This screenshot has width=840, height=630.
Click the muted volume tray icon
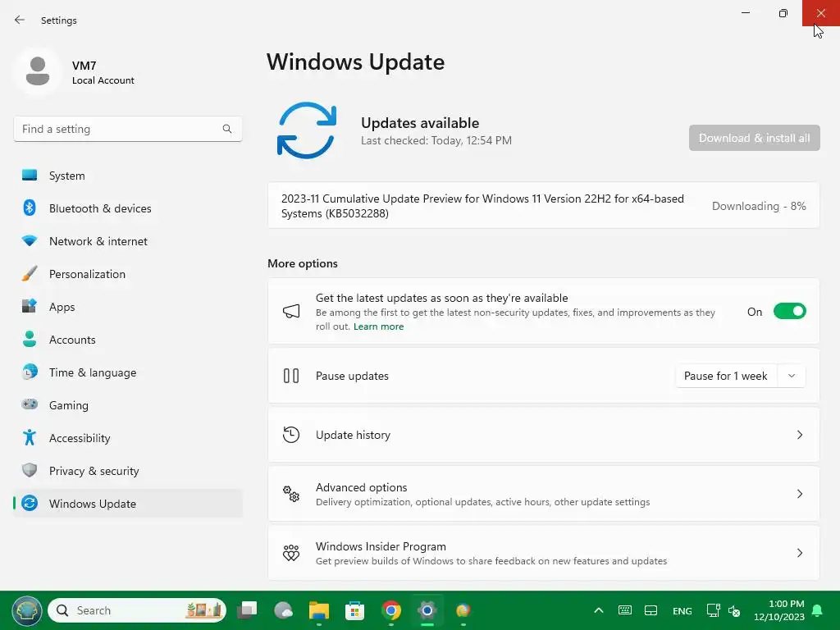pos(734,610)
